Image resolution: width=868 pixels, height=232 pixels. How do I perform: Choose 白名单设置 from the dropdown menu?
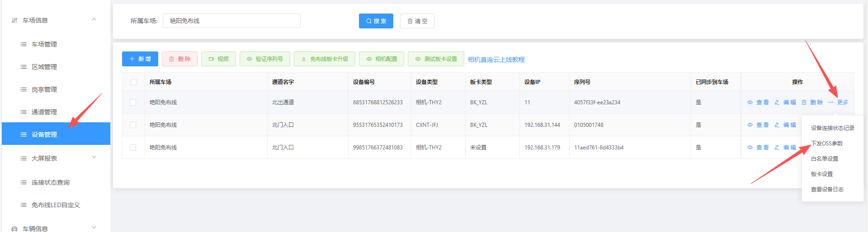833,159
